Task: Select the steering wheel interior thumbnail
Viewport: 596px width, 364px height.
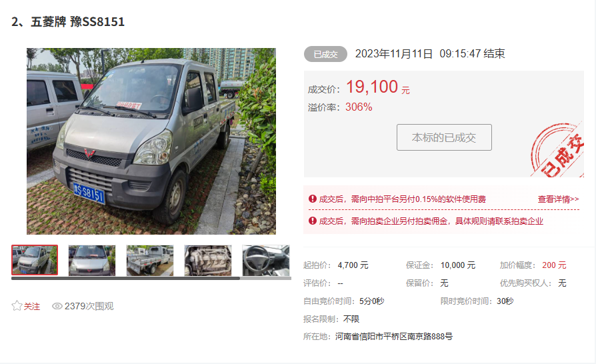Action: click(266, 260)
